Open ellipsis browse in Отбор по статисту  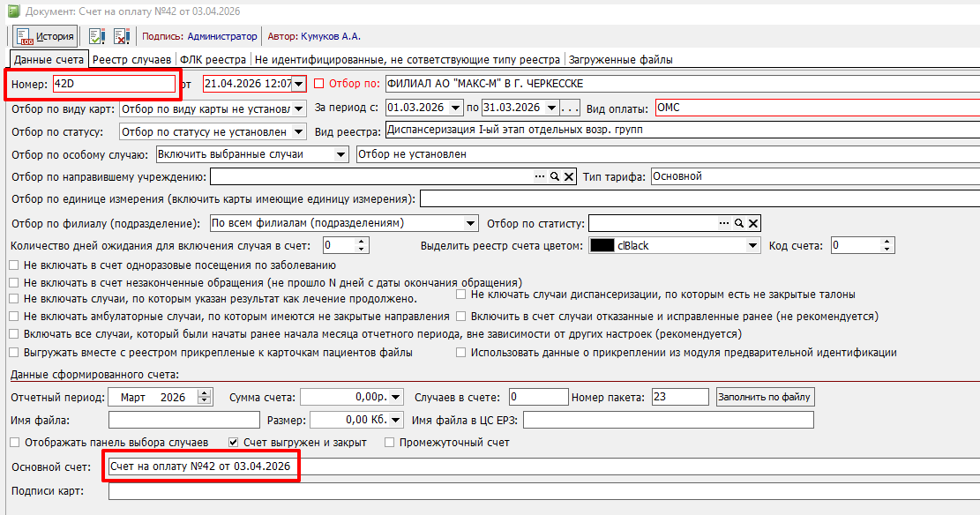(x=725, y=223)
